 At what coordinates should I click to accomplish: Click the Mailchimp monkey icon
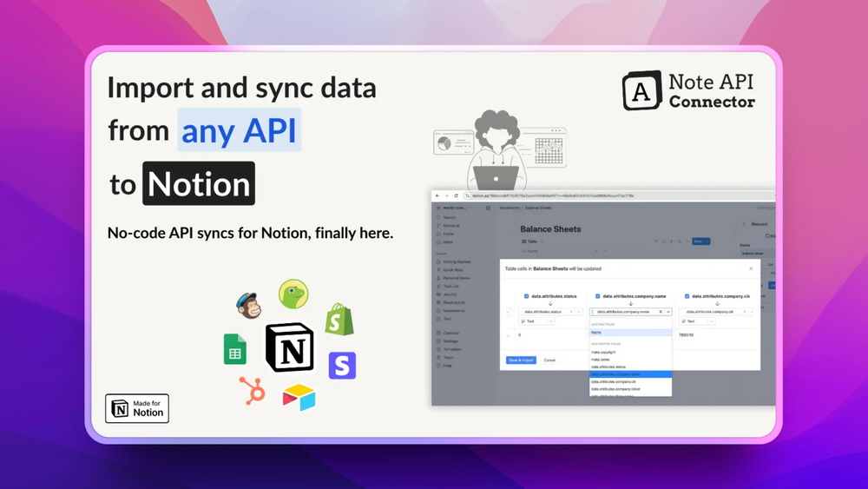248,306
